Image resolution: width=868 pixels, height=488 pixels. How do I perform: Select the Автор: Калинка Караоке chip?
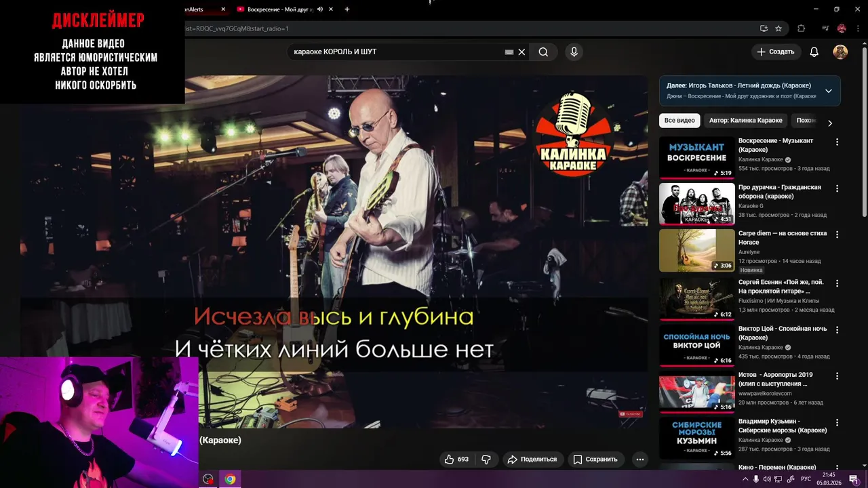tap(745, 121)
